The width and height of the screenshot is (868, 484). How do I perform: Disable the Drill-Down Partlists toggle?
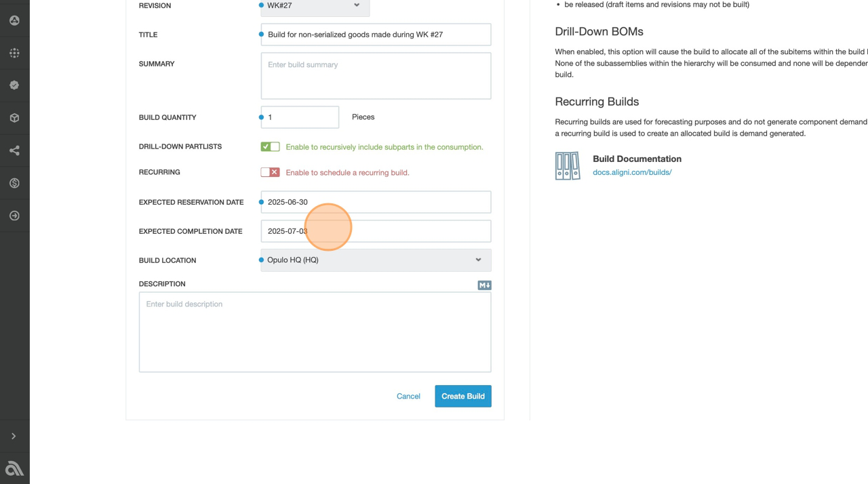click(270, 147)
